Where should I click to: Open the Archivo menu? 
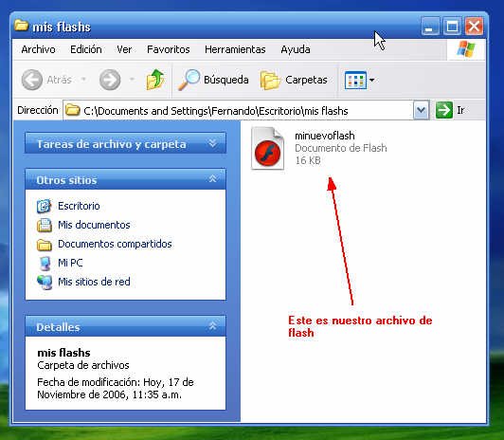[38, 49]
